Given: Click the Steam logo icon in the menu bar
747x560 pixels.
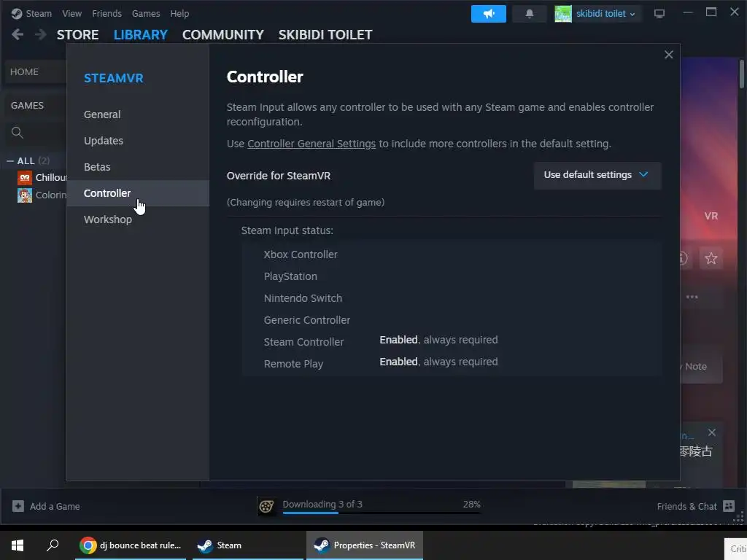Looking at the screenshot, I should pyautogui.click(x=17, y=13).
